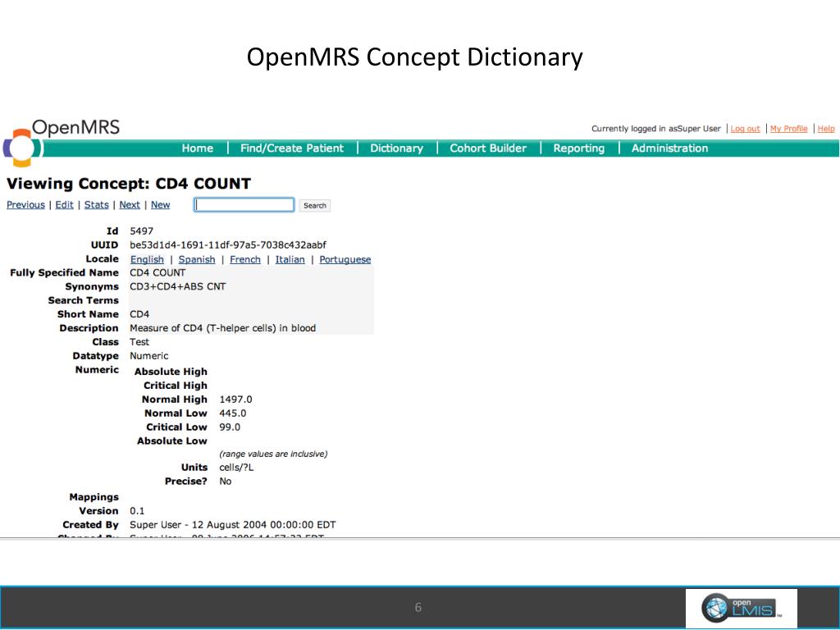The image size is (840, 630).
Task: Go to Next concept
Action: [130, 204]
